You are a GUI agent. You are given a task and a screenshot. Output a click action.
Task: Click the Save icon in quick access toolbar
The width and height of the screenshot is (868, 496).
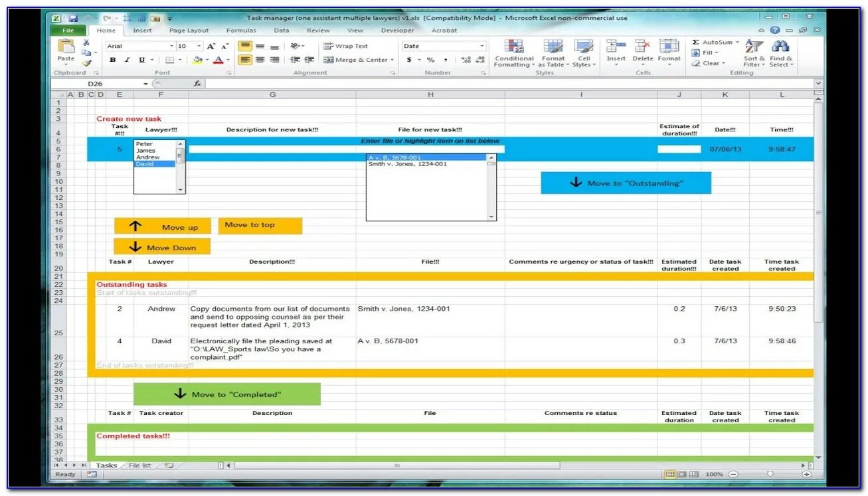pyautogui.click(x=72, y=19)
